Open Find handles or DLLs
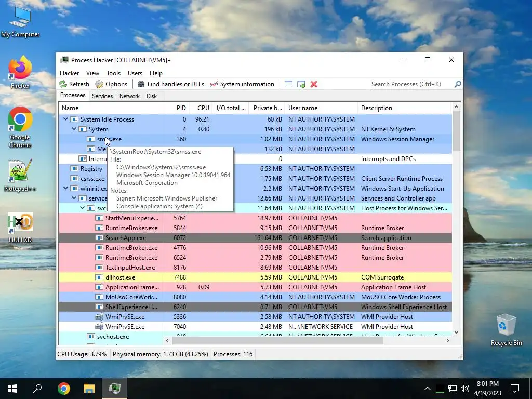Viewport: 532px width, 399px height. click(x=170, y=84)
